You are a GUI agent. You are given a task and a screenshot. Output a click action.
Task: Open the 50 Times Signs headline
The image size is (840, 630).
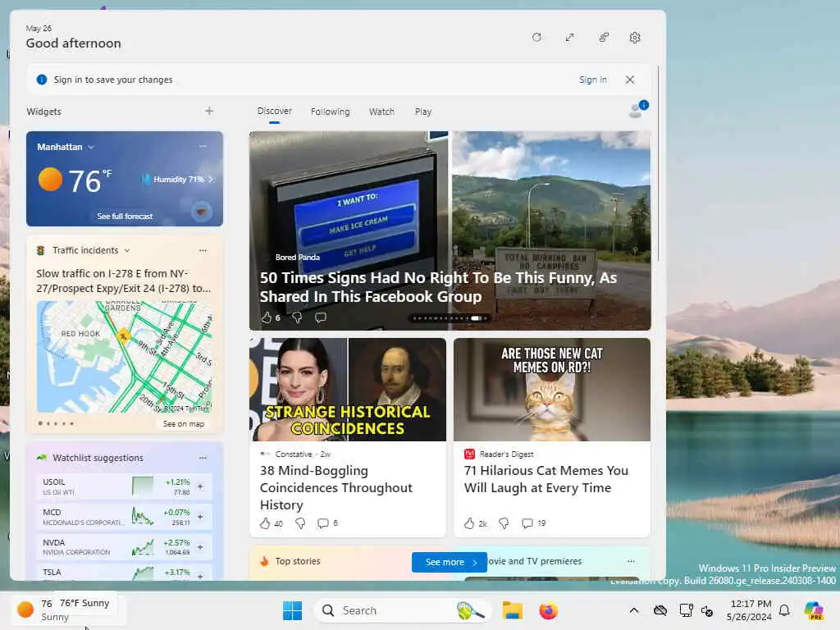tap(438, 287)
